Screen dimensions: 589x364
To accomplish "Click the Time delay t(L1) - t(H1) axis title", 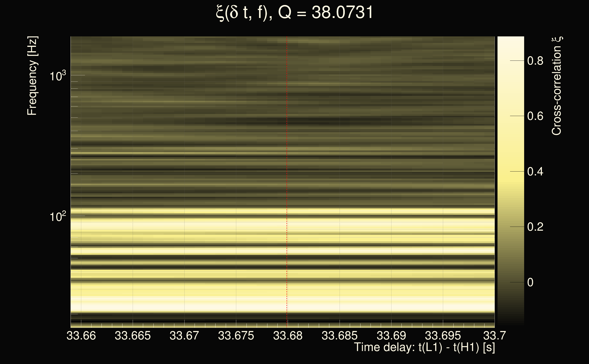I will coord(424,348).
